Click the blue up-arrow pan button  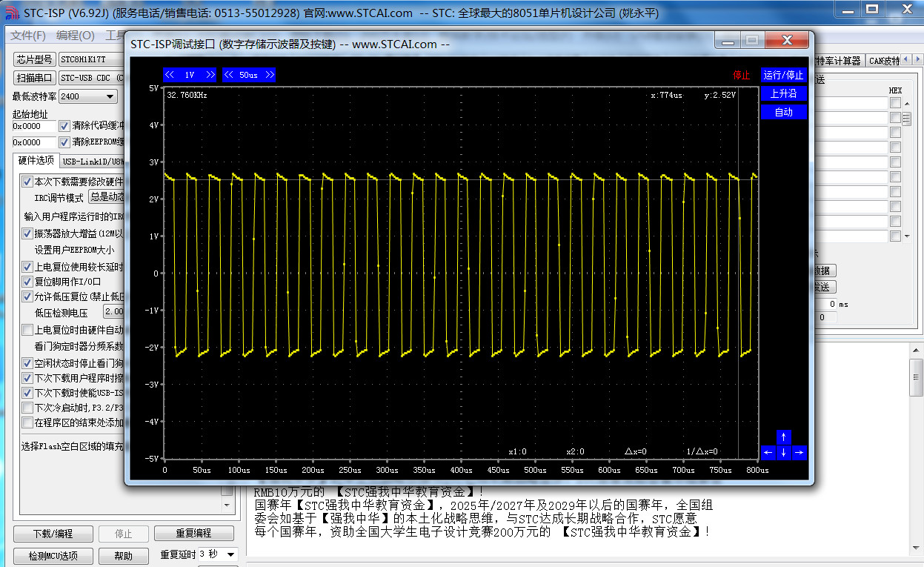pos(784,437)
